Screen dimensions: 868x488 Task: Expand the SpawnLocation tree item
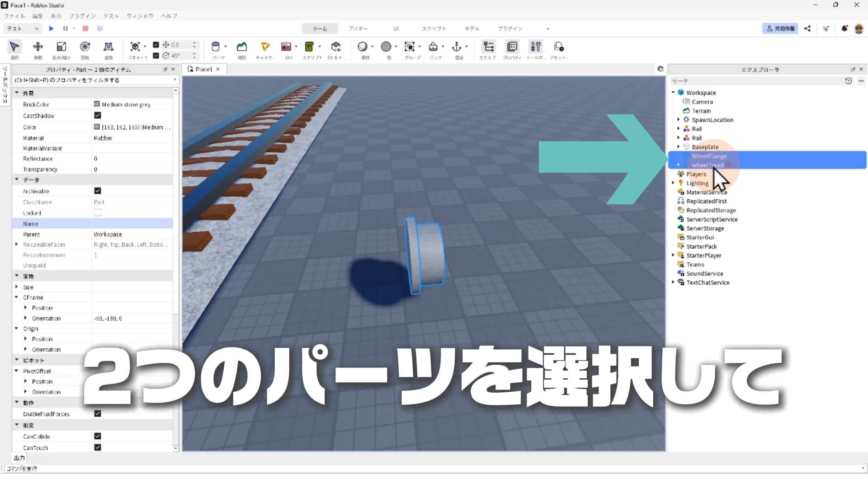(x=679, y=120)
